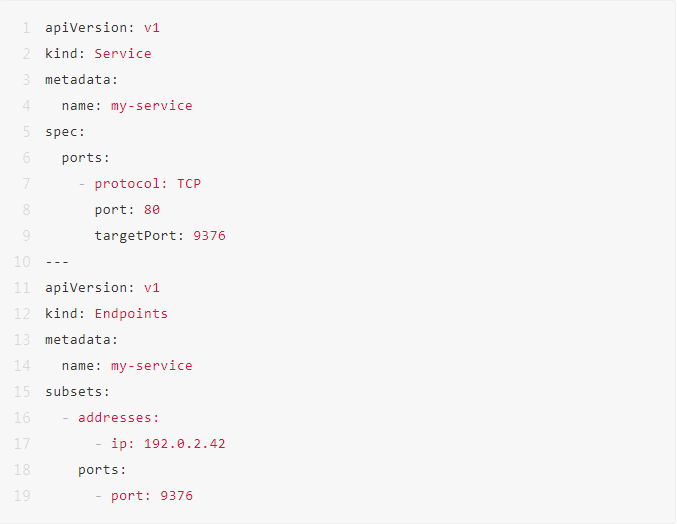The height and width of the screenshot is (524, 677).
Task: Click the 'TCP' protocol value
Action: (x=189, y=183)
